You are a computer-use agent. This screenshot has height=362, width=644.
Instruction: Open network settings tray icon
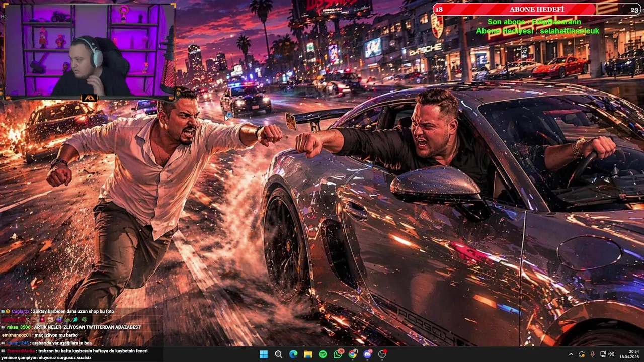(x=603, y=354)
